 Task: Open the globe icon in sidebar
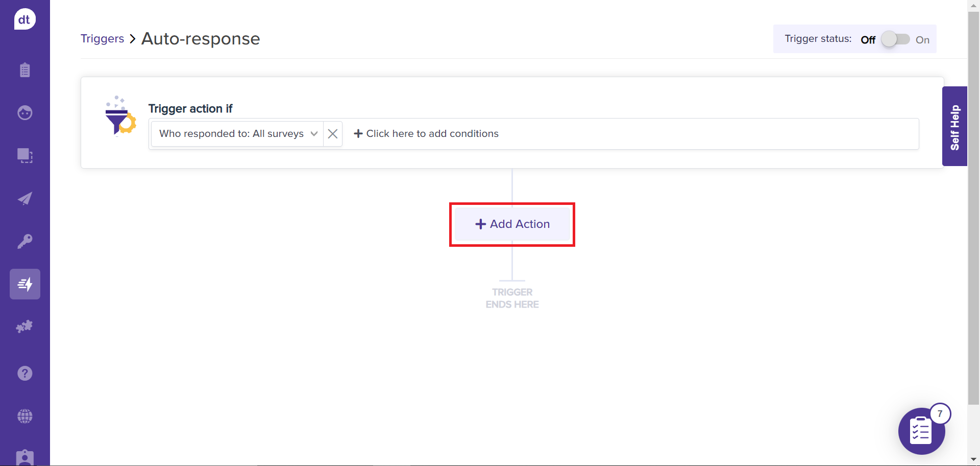coord(24,416)
